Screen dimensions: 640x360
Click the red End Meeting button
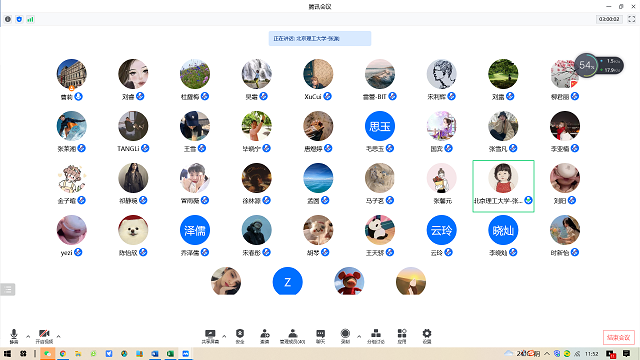[x=619, y=338]
